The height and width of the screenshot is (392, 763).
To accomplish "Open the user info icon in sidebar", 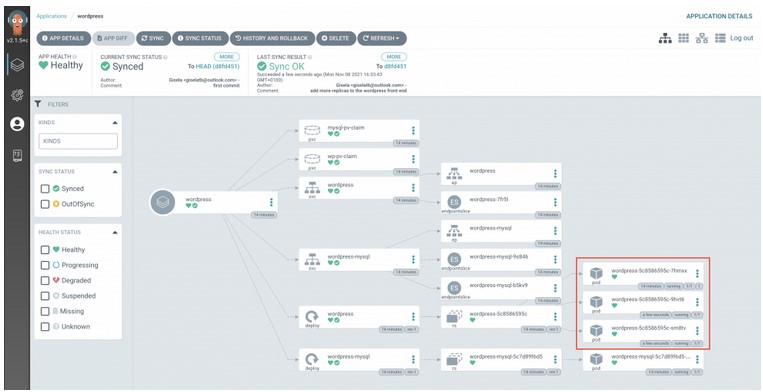I will click(17, 125).
